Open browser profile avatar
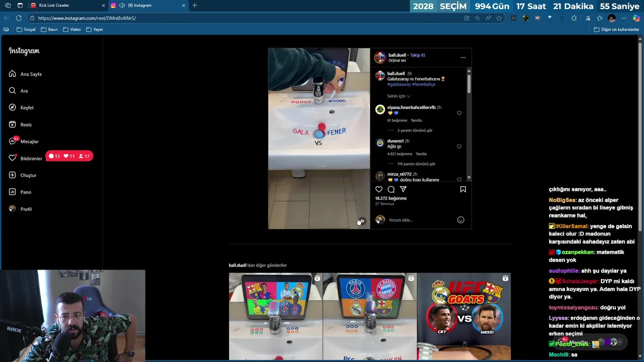The height and width of the screenshot is (362, 644). [x=612, y=18]
